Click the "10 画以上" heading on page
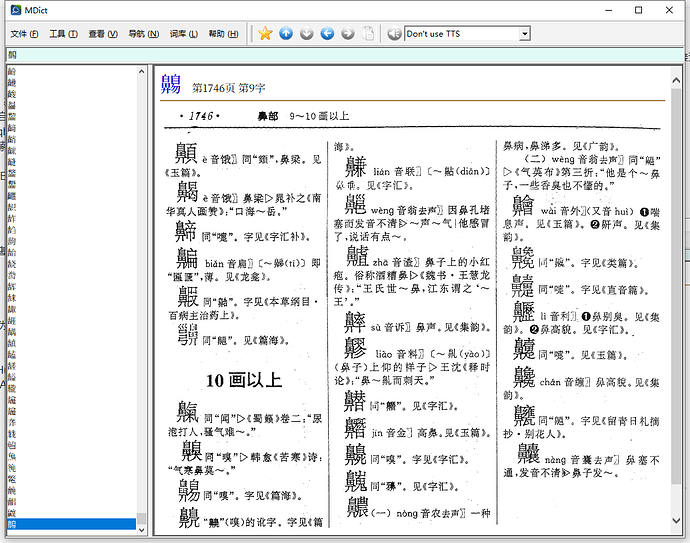Image resolution: width=690 pixels, height=543 pixels. click(244, 380)
